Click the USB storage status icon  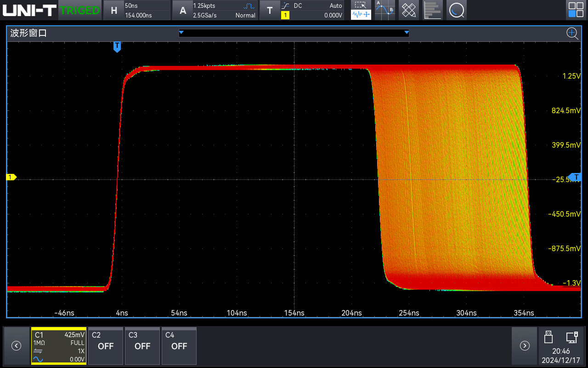tap(548, 337)
